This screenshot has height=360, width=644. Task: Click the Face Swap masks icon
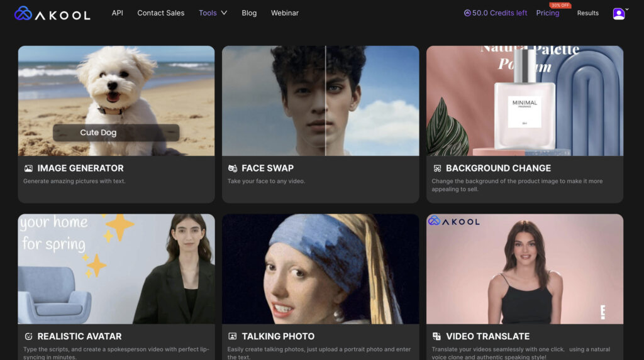pyautogui.click(x=233, y=168)
